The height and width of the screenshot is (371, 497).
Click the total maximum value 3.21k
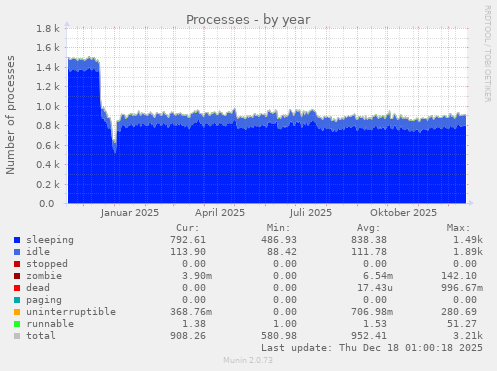tap(468, 336)
